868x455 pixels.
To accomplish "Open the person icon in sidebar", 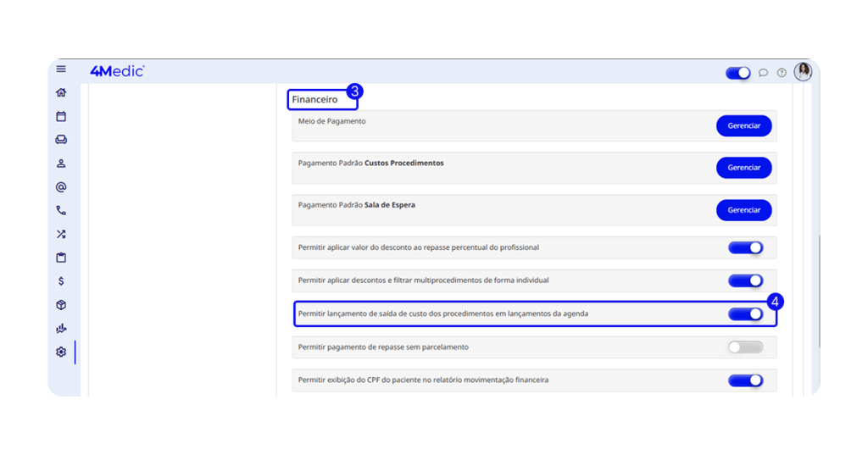I will tap(61, 164).
